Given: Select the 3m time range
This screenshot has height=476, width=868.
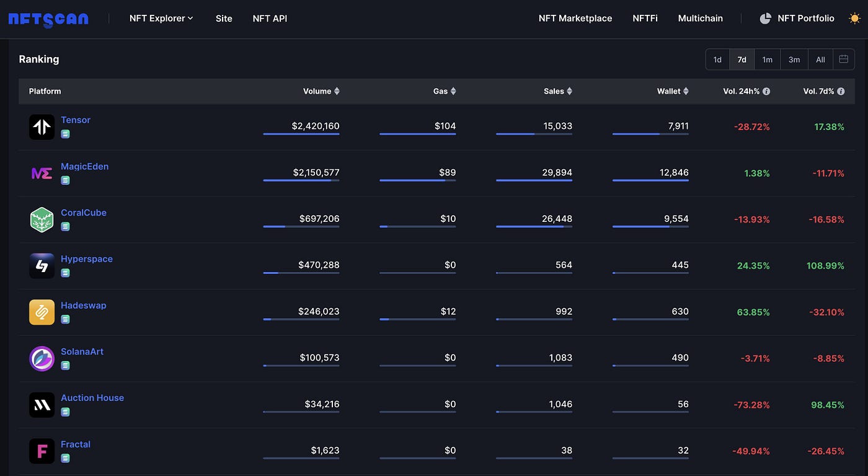Looking at the screenshot, I should (794, 59).
